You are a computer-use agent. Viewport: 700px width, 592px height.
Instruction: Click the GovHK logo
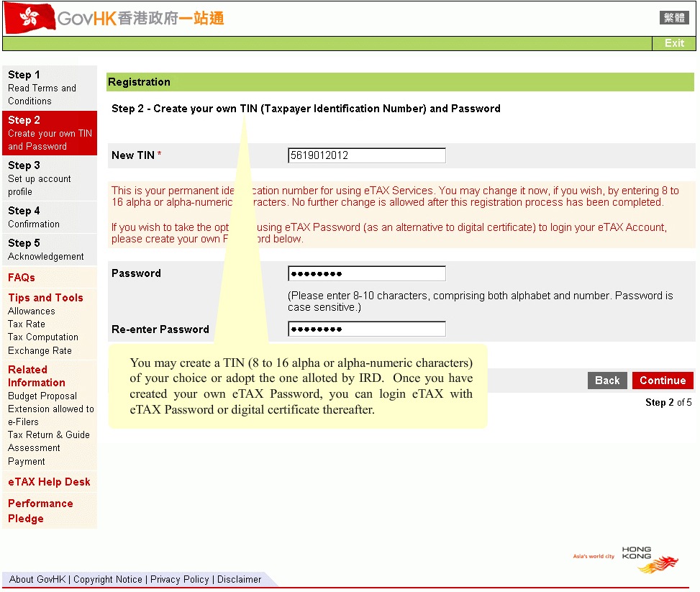(114, 18)
